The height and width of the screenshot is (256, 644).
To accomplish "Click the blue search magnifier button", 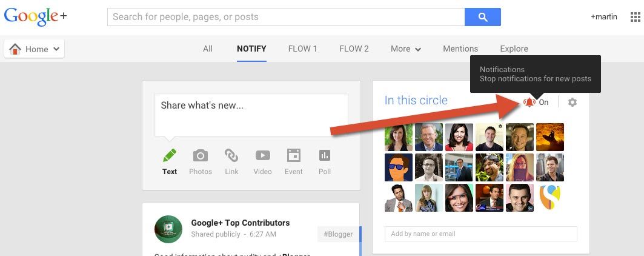I will click(483, 17).
